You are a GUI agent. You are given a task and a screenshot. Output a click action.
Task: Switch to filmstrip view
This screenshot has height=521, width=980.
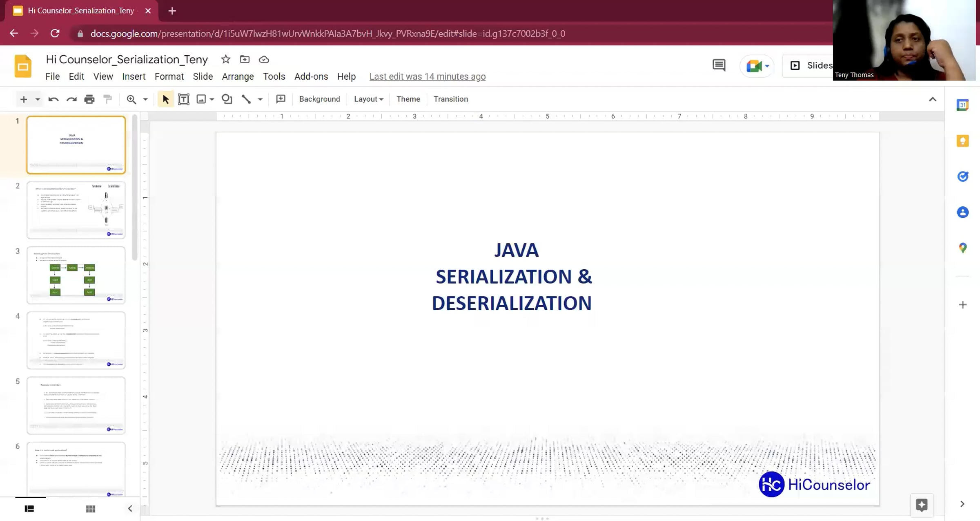(29, 509)
